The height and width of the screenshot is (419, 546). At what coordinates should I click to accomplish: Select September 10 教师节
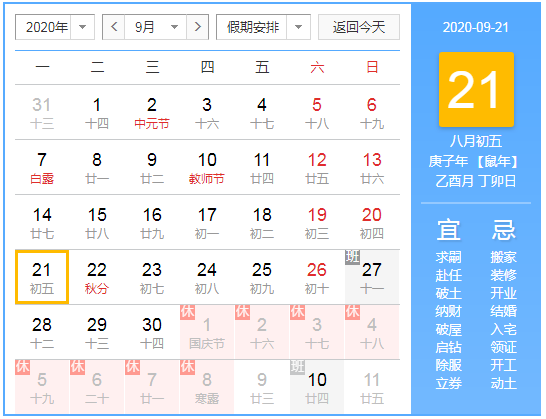pos(207,167)
